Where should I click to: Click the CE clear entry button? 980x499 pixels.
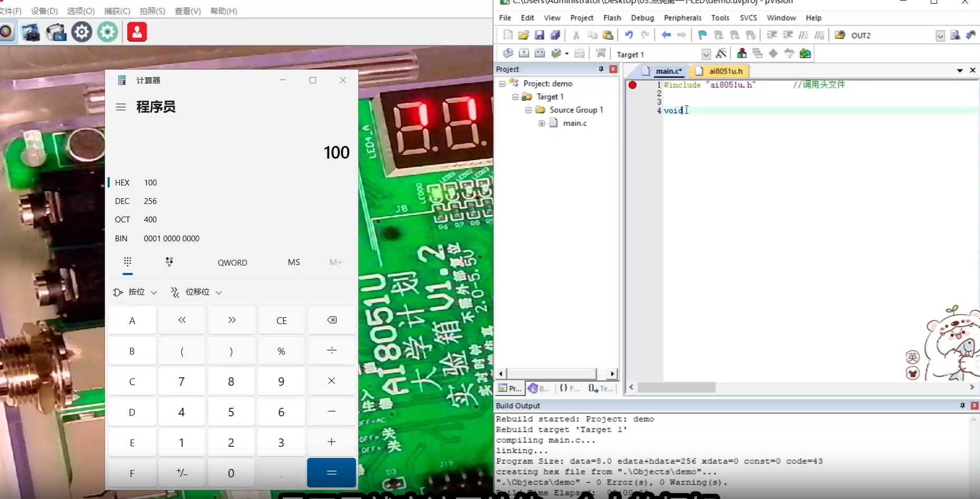[282, 320]
